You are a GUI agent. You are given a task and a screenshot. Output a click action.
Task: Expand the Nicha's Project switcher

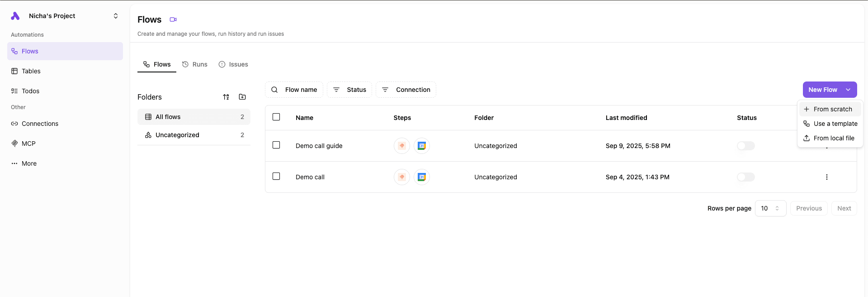(115, 16)
